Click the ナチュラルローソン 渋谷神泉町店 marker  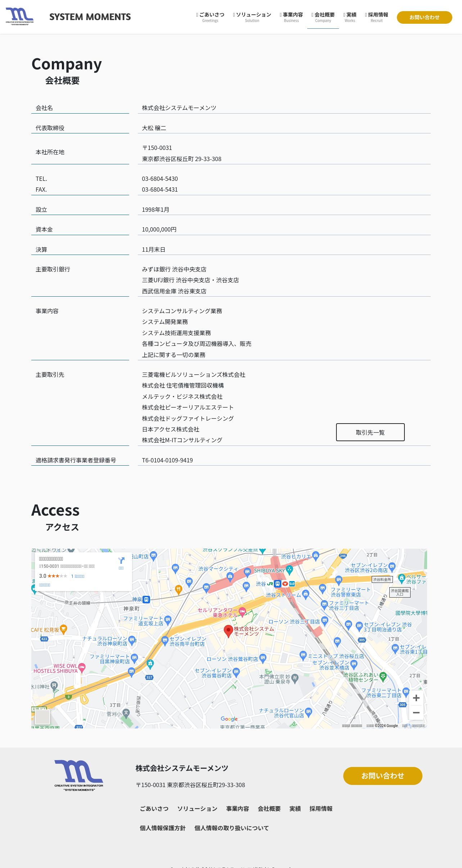(132, 640)
